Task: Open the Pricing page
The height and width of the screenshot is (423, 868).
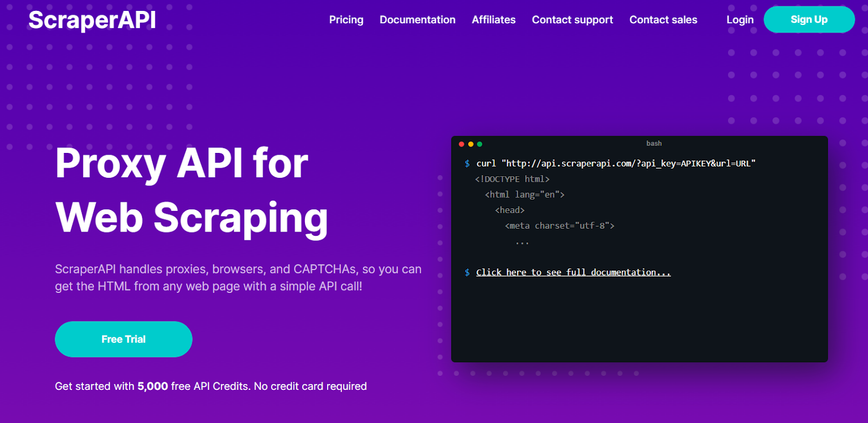Action: point(346,20)
